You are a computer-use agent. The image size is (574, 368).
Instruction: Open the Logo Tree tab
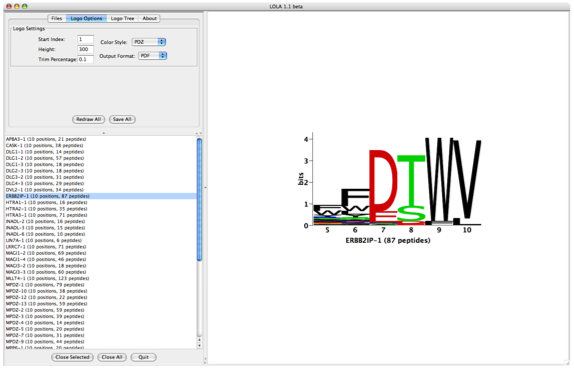tap(122, 18)
